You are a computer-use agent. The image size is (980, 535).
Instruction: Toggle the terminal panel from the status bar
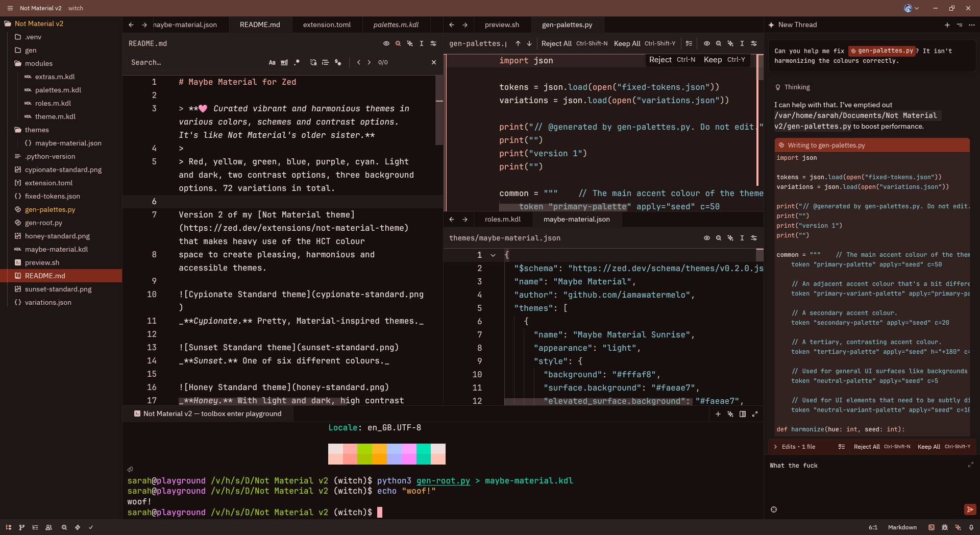(x=932, y=527)
